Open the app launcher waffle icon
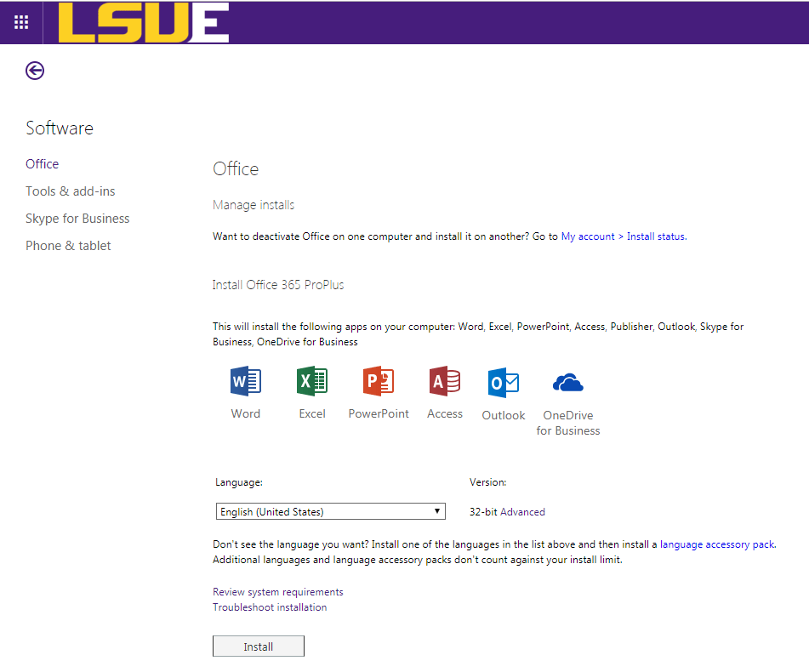The image size is (809, 672). click(x=21, y=22)
